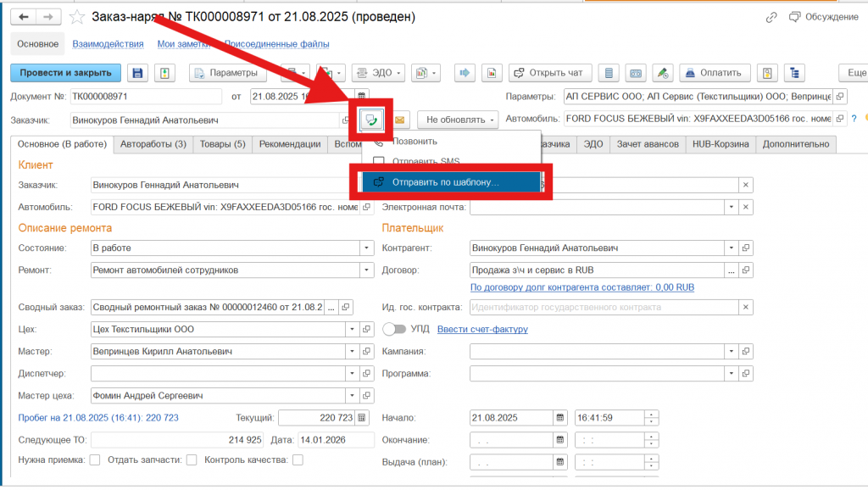The width and height of the screenshot is (868, 490).
Task: Click the copy link icon in header
Action: pyautogui.click(x=771, y=17)
